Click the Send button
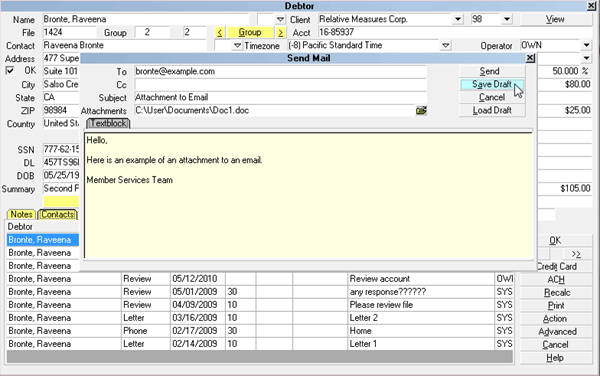The height and width of the screenshot is (376, 600). point(492,71)
